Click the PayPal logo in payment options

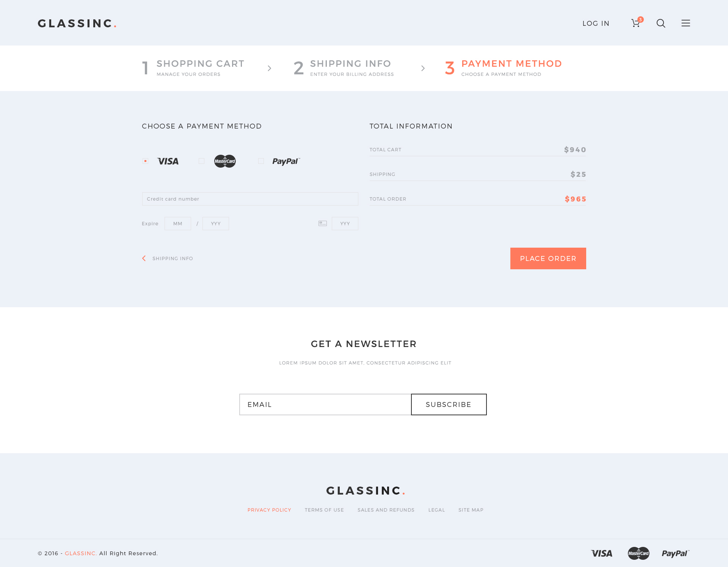286,161
